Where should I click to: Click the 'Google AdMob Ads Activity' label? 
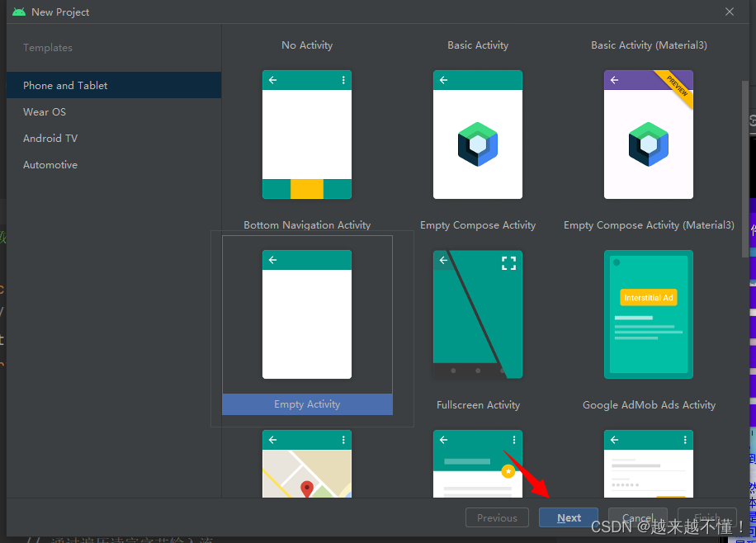pos(649,405)
